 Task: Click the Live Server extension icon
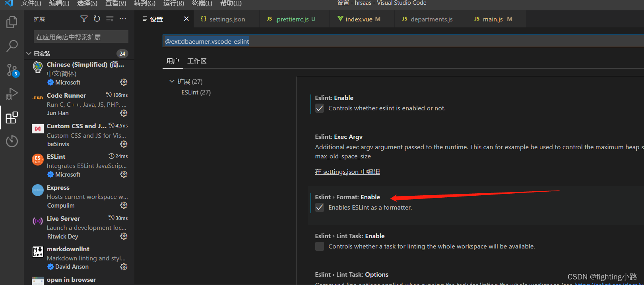[38, 221]
